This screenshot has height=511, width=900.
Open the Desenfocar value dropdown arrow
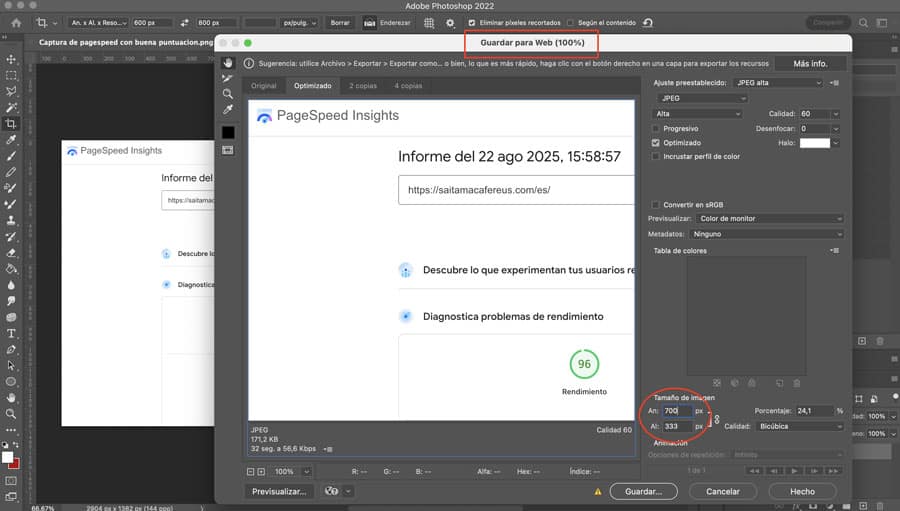pyautogui.click(x=836, y=129)
